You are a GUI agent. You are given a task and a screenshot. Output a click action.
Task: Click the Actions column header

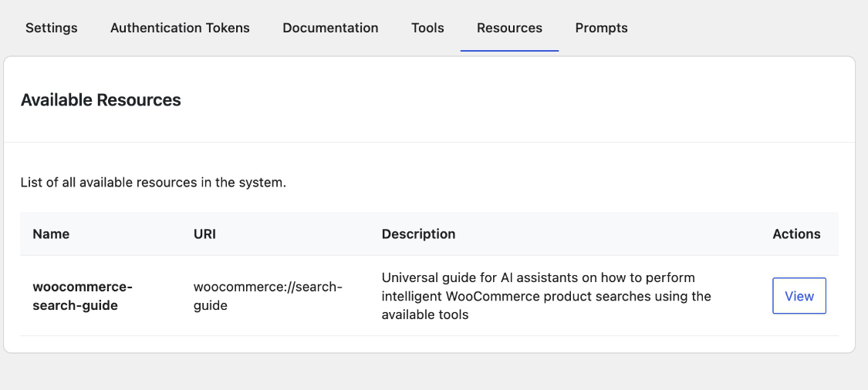coord(796,234)
